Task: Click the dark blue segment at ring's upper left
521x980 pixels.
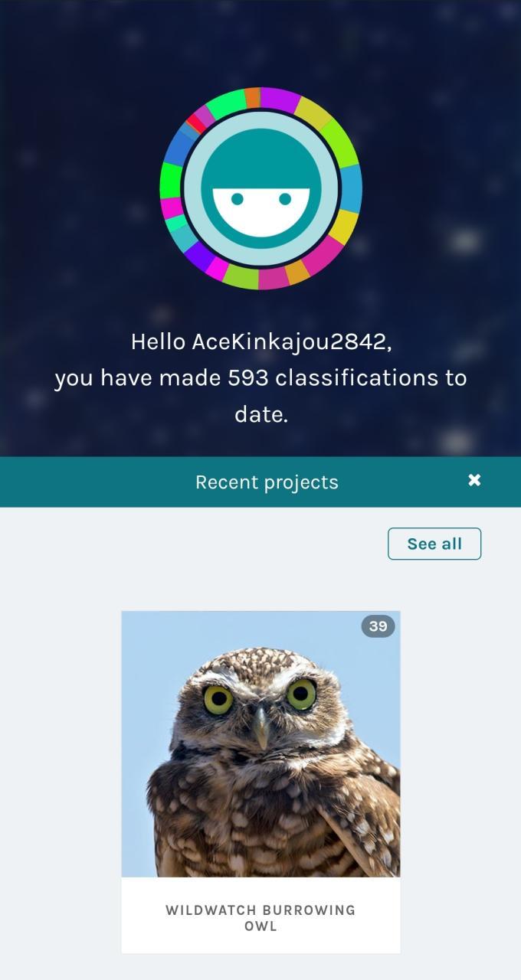Action: (177, 148)
